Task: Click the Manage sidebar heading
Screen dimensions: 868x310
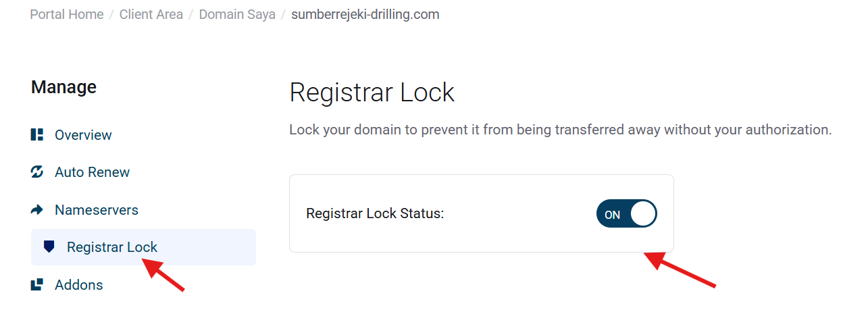Action: tap(63, 87)
